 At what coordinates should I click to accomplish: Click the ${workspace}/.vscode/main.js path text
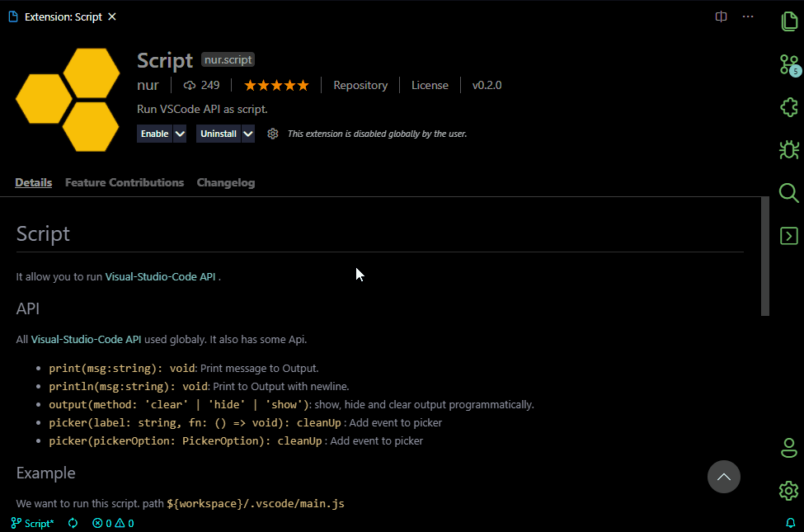pyautogui.click(x=256, y=503)
